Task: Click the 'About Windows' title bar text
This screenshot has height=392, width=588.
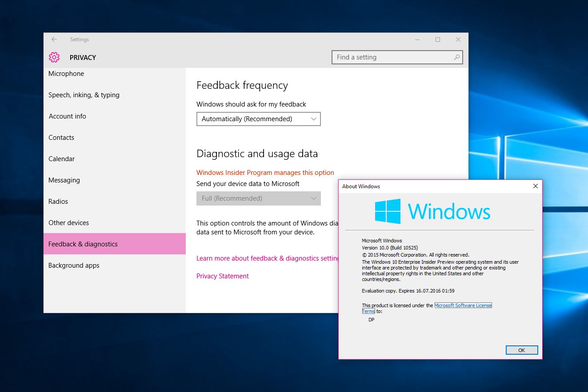Action: click(361, 186)
